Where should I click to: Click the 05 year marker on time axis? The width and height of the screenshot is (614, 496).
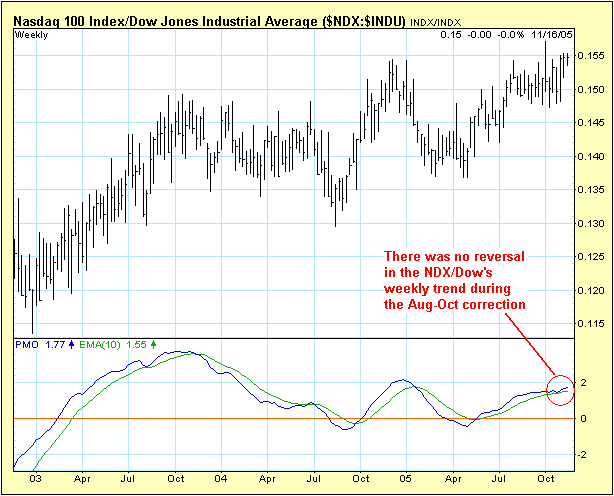pyautogui.click(x=407, y=479)
